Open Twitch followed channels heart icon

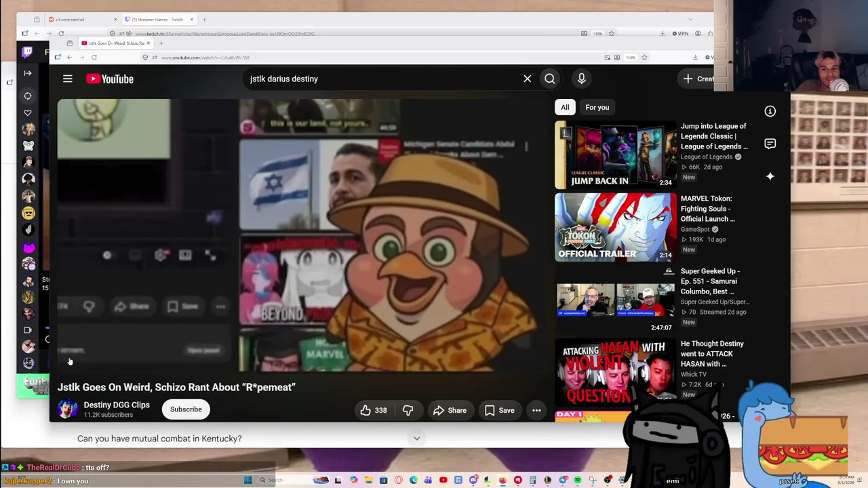point(28,113)
